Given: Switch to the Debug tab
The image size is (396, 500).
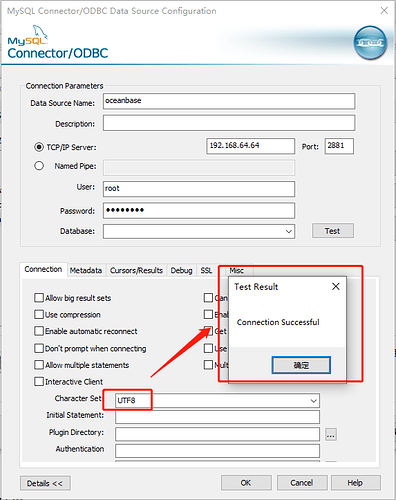Looking at the screenshot, I should click(x=181, y=270).
